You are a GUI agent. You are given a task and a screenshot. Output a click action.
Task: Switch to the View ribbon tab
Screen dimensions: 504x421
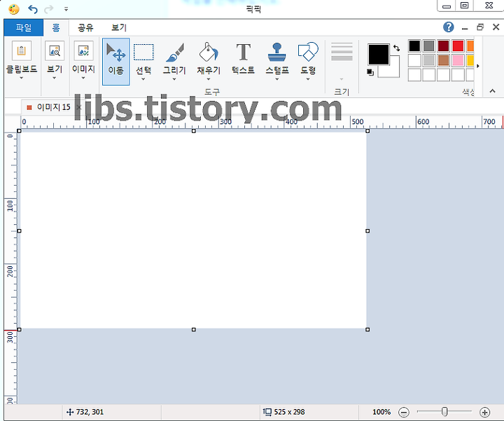click(x=119, y=27)
